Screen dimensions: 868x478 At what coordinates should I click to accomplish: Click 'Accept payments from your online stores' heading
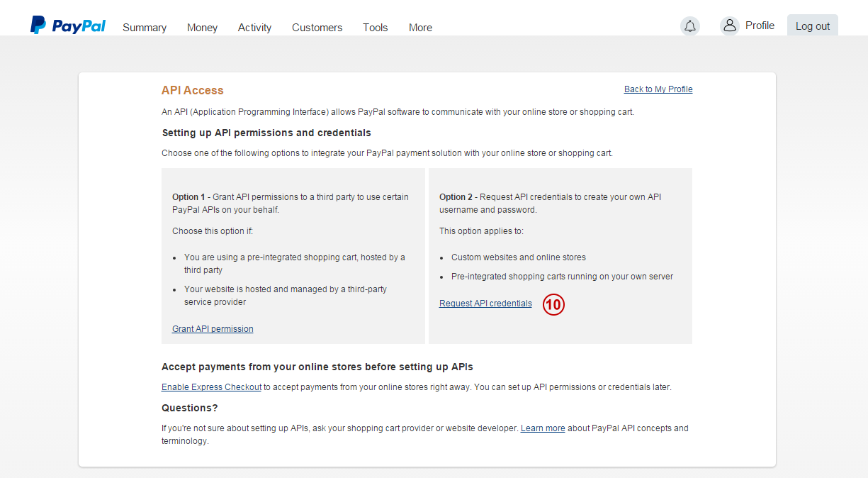click(317, 367)
